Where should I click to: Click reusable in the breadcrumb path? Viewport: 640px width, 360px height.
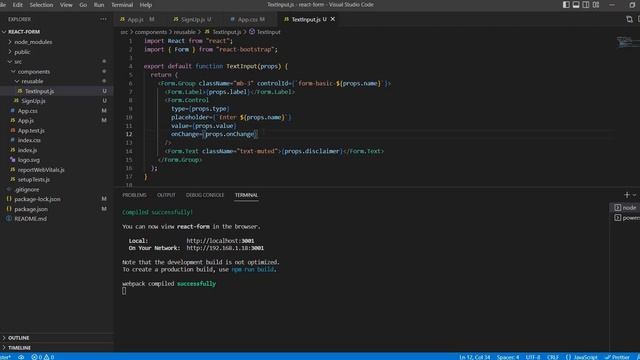tap(184, 32)
